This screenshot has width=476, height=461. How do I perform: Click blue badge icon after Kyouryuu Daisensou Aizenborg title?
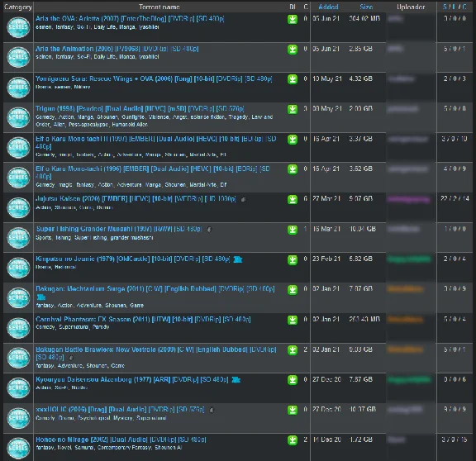pyautogui.click(x=236, y=380)
